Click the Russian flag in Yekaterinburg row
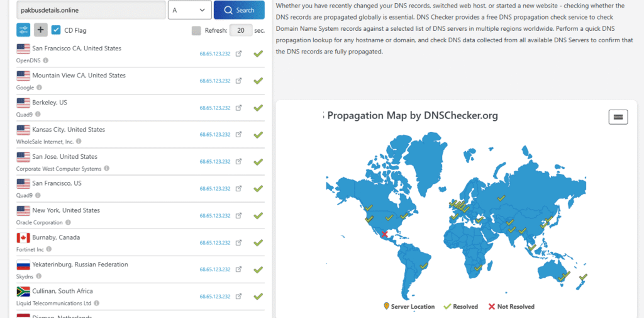The height and width of the screenshot is (318, 644). (x=23, y=265)
